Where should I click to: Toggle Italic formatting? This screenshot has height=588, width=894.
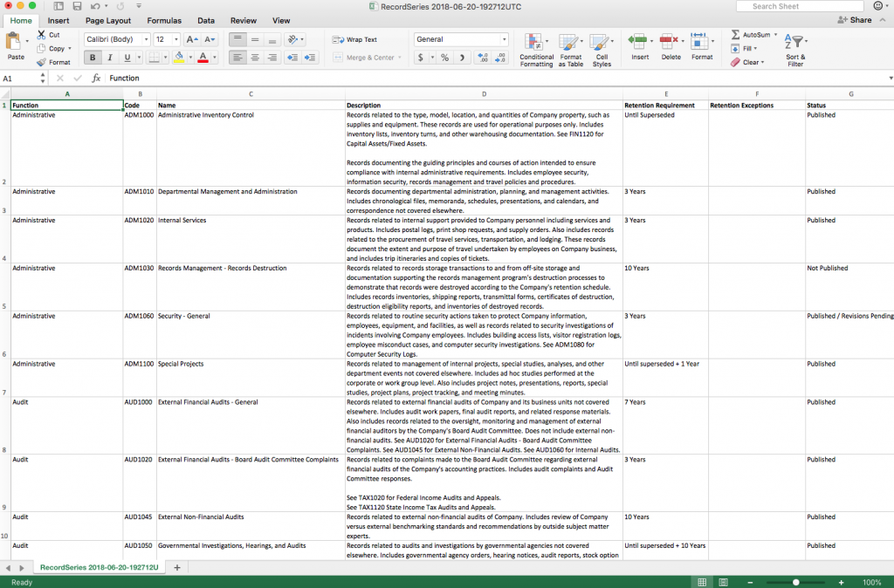[x=110, y=58]
